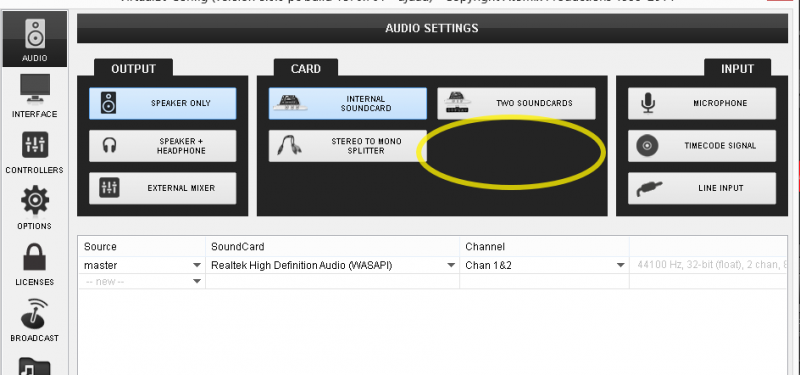Click the jack plug icon on Line Input

click(649, 189)
